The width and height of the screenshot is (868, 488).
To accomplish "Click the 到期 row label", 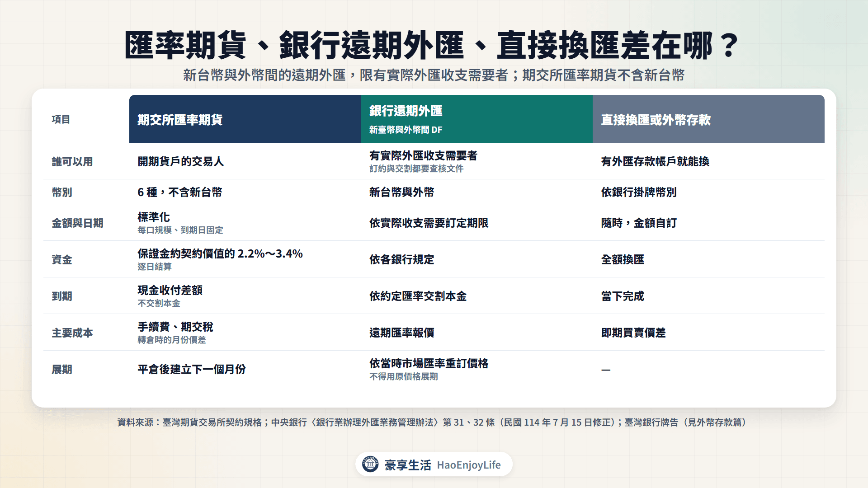I will 62,296.
